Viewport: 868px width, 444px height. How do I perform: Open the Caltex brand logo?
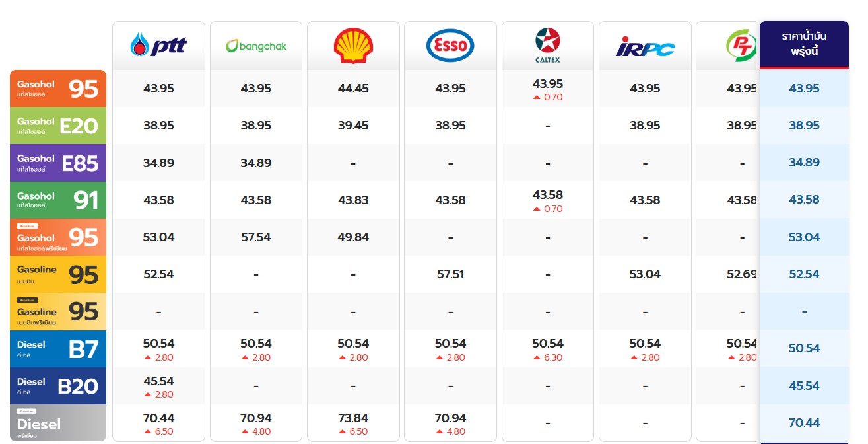click(x=547, y=45)
